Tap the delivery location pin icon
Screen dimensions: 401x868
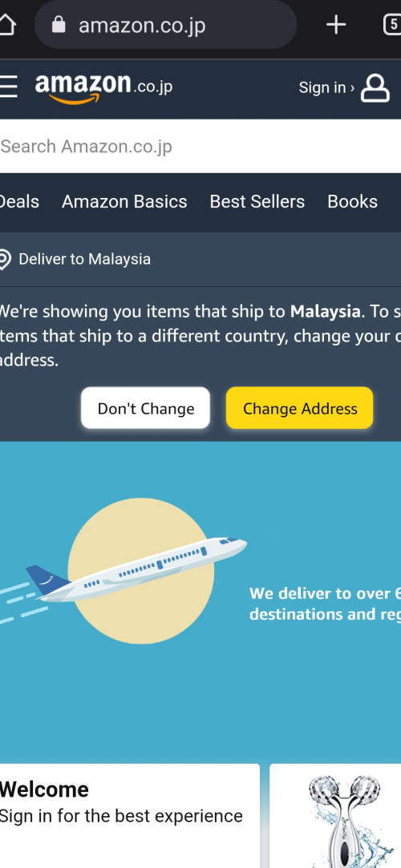5,259
